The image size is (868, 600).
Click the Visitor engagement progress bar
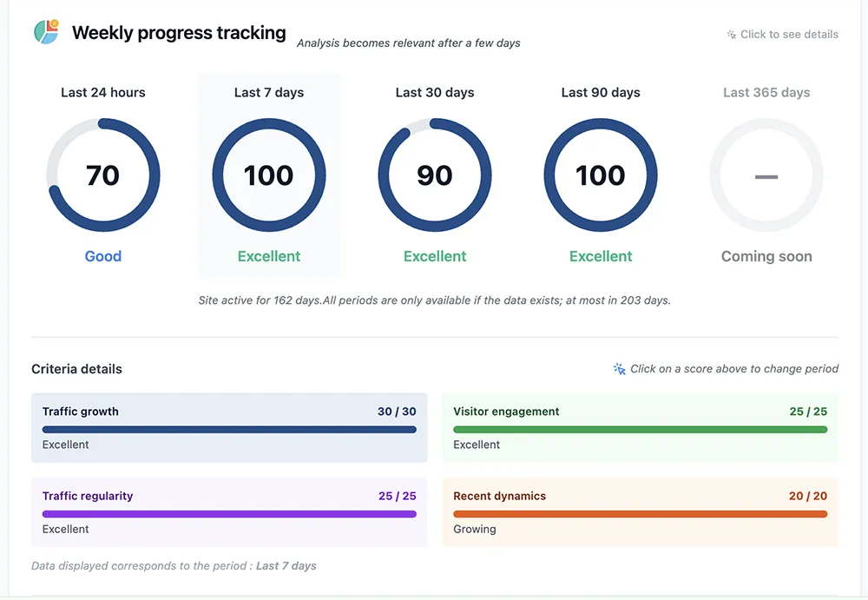(641, 428)
